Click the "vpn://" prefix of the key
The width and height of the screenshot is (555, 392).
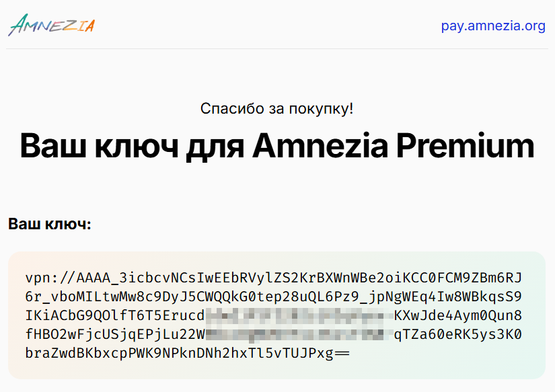click(50, 278)
